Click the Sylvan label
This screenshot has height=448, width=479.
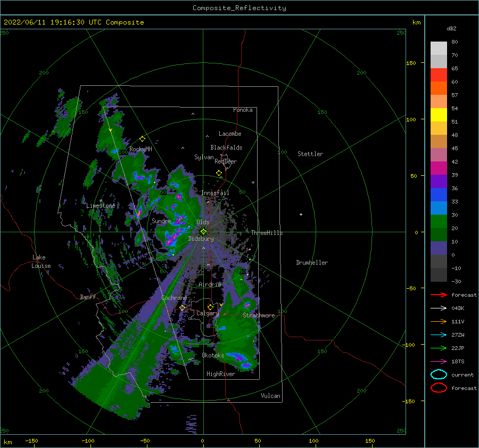204,157
